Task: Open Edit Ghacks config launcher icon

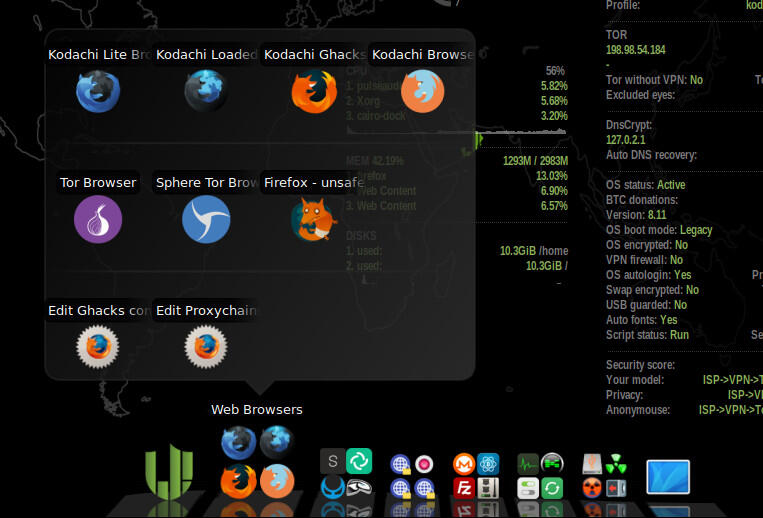Action: coord(98,347)
